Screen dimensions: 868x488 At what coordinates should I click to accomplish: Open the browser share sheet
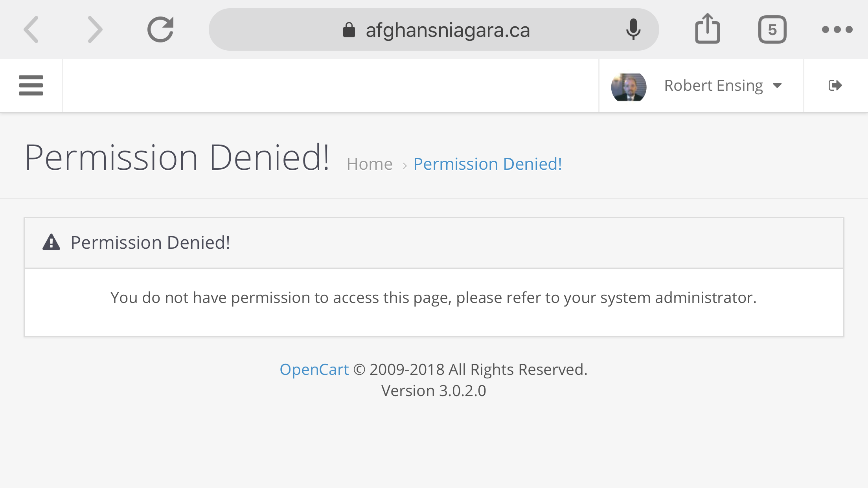click(x=707, y=28)
